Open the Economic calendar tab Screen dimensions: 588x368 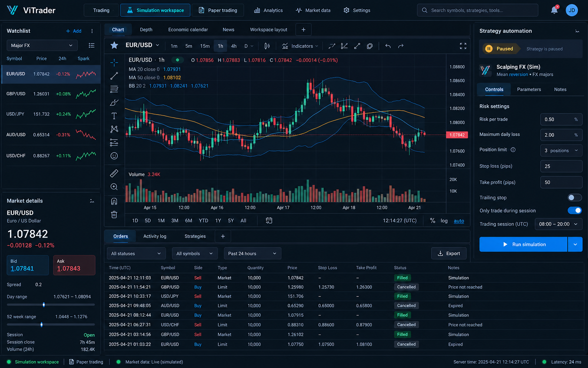pos(188,30)
